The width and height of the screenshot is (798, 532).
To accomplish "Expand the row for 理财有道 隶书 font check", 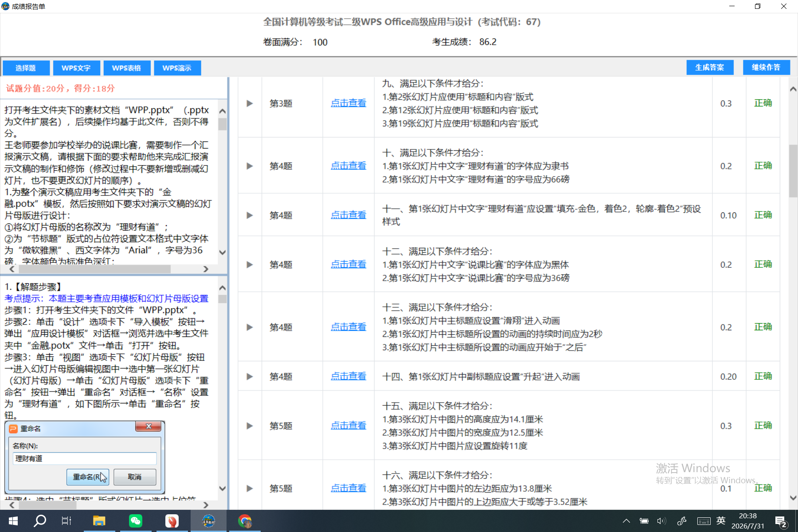I will click(250, 166).
